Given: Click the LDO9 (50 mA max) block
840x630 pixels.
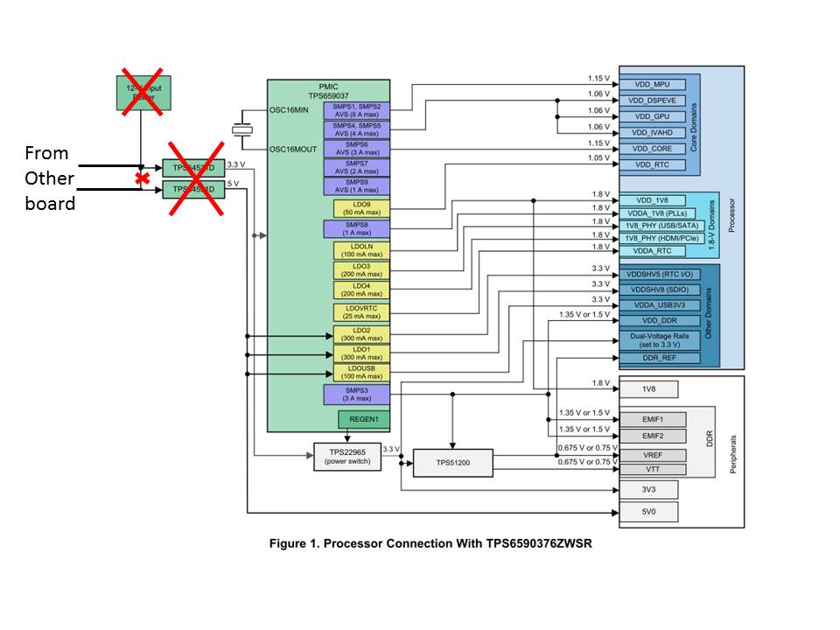Looking at the screenshot, I should point(361,208).
